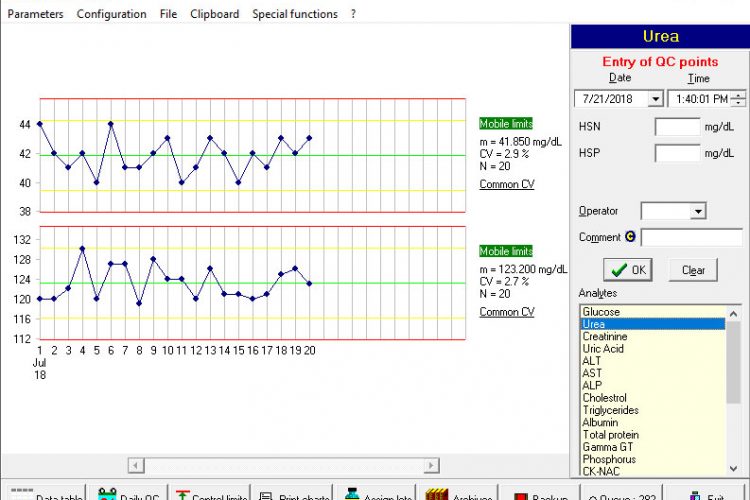
Task: Click the Backup toolbar button
Action: pos(540,494)
